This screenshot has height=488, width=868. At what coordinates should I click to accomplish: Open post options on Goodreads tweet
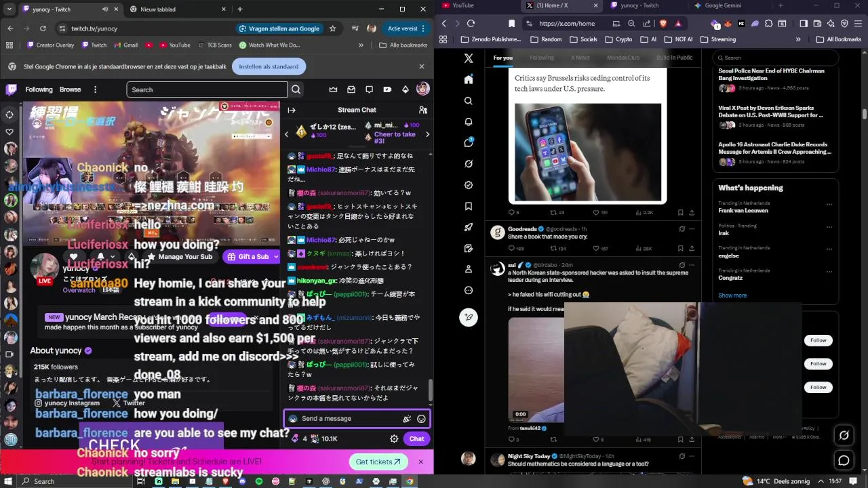pos(692,229)
